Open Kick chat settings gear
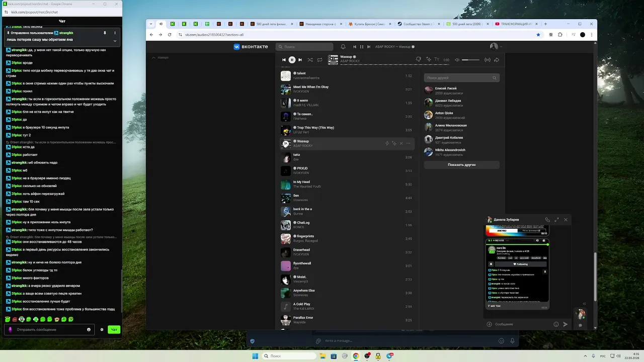644x362 pixels. click(x=102, y=330)
